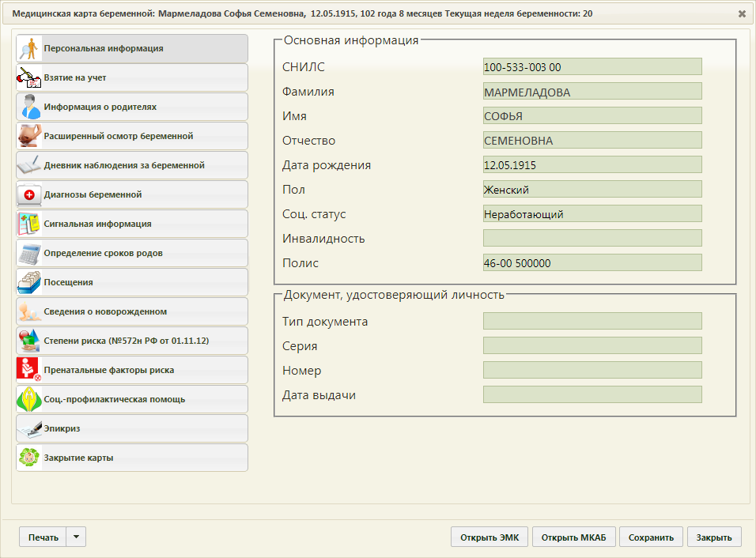Click the Открыть МКАБ button
Viewport: 756px width, 558px height.
pyautogui.click(x=574, y=537)
